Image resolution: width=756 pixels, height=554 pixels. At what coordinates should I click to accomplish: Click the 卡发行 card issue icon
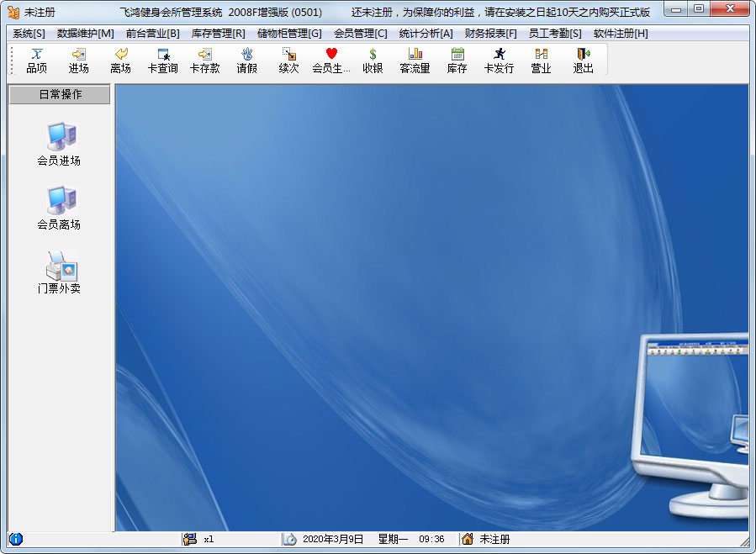(499, 61)
